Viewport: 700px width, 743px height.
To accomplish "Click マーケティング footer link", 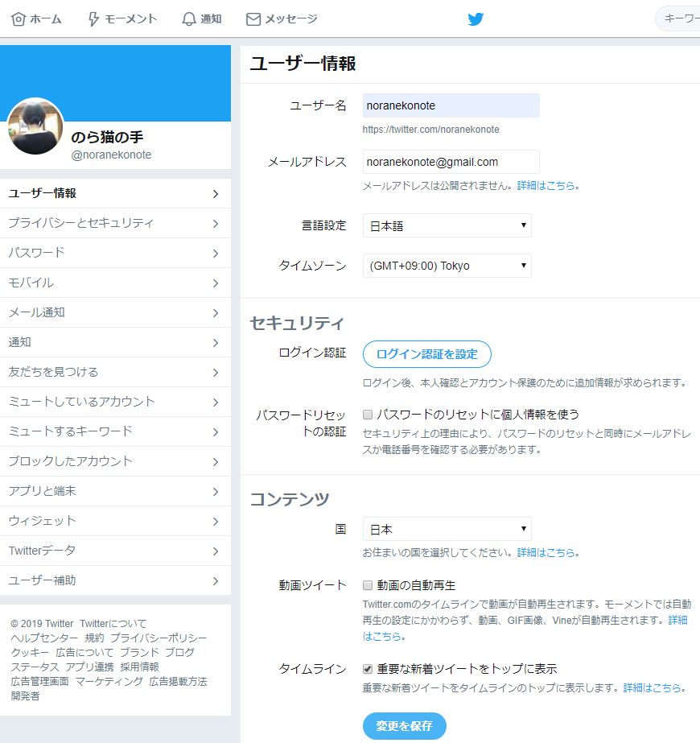I will point(109,681).
